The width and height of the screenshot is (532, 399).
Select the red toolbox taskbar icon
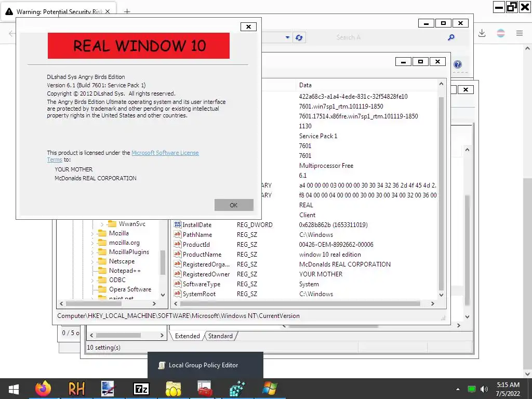[205, 389]
